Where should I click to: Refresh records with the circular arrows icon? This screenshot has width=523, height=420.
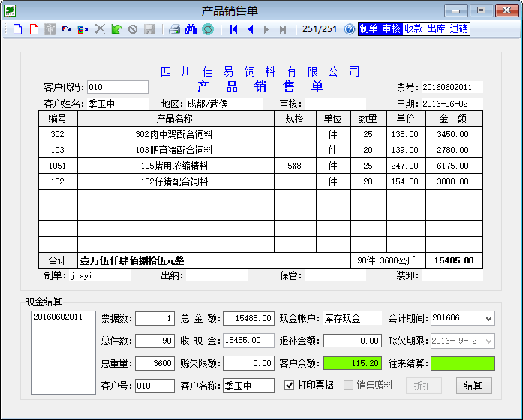208,29
